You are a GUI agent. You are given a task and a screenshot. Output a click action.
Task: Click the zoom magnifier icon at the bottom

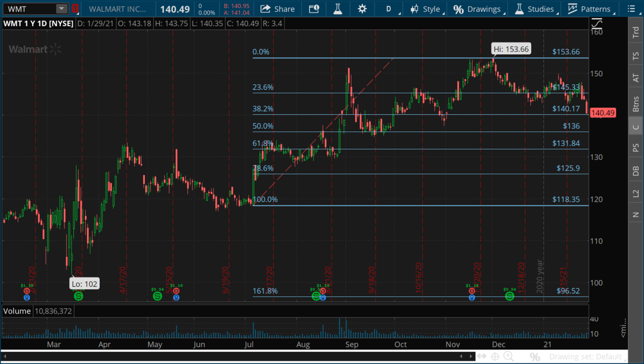pyautogui.click(x=508, y=356)
